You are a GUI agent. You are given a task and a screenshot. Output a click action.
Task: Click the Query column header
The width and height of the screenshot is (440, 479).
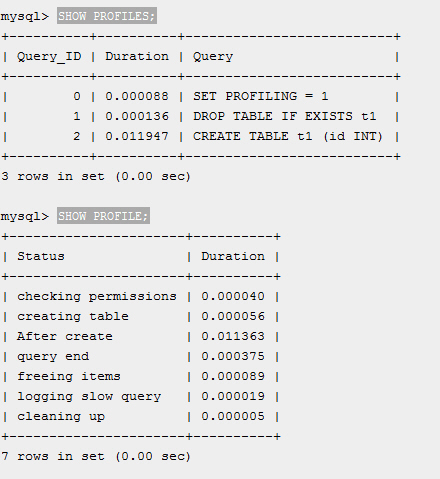(x=213, y=56)
